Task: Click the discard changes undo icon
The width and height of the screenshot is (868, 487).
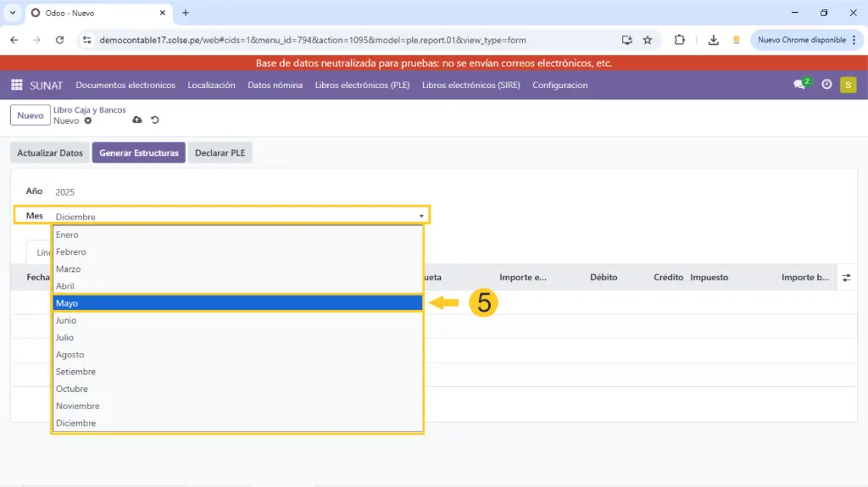Action: click(155, 120)
